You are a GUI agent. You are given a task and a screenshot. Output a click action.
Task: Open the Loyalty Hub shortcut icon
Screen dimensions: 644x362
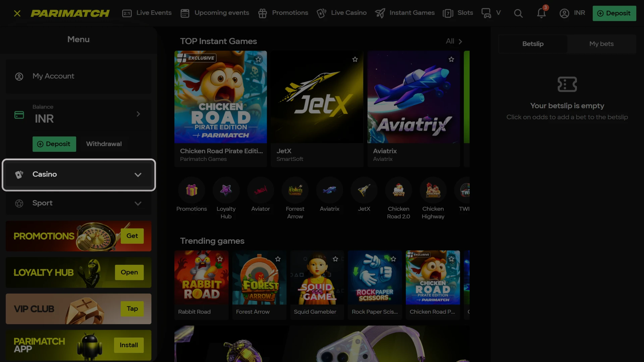click(226, 190)
